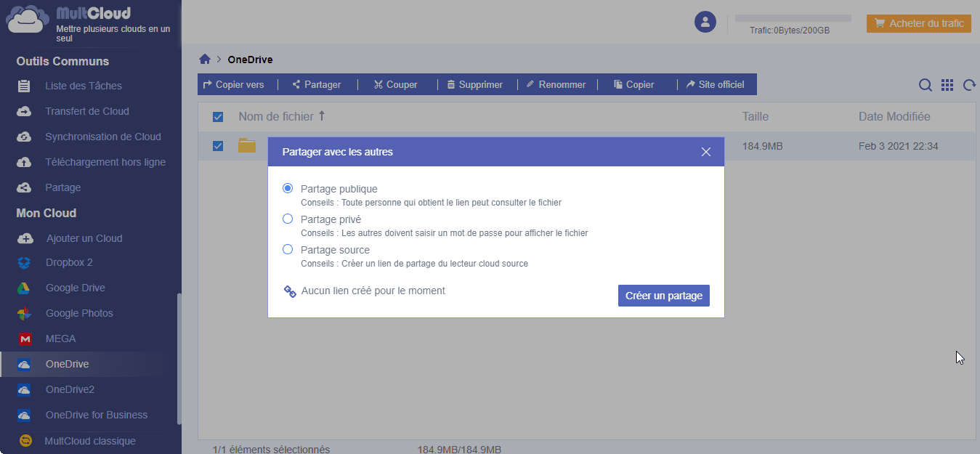This screenshot has width=980, height=454.
Task: Select Partage privé radio option
Action: tap(288, 219)
